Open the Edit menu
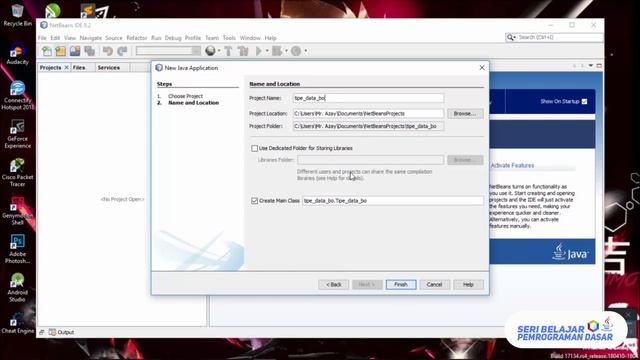Viewport: 640px width, 360px height. (55, 38)
